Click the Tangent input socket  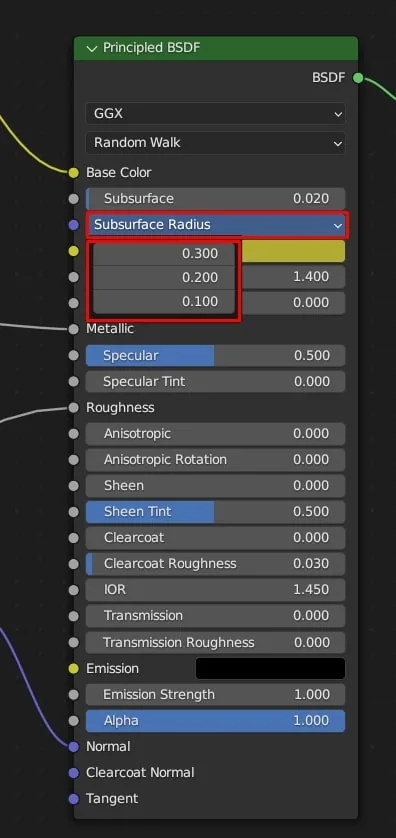(74, 799)
